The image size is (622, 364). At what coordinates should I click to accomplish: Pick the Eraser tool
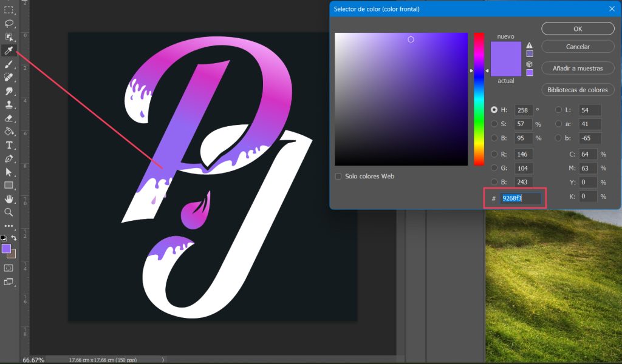point(9,118)
